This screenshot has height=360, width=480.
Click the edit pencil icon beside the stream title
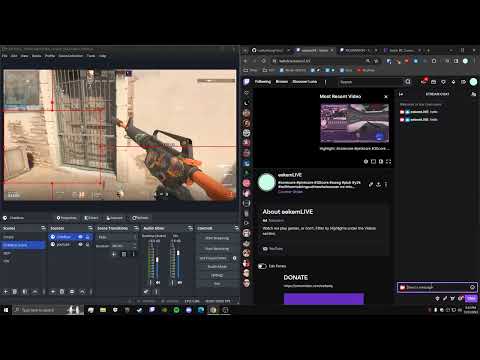click(371, 184)
